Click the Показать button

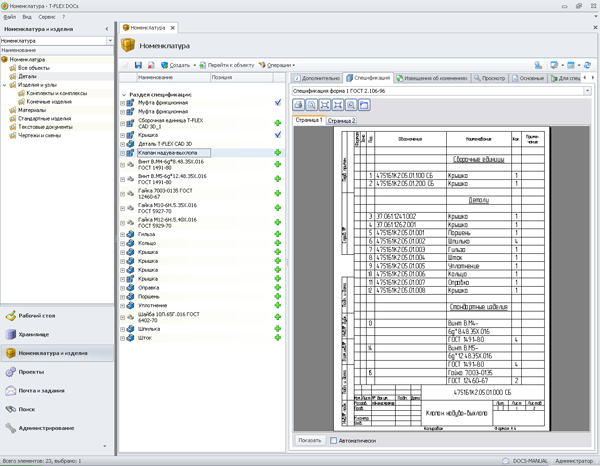tap(310, 440)
